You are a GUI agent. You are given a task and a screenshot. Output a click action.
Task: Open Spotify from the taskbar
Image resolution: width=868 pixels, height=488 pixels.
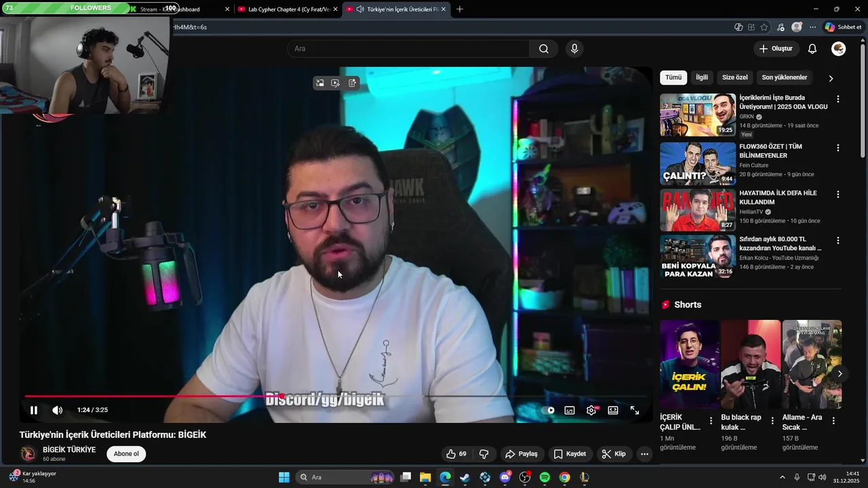tap(545, 477)
